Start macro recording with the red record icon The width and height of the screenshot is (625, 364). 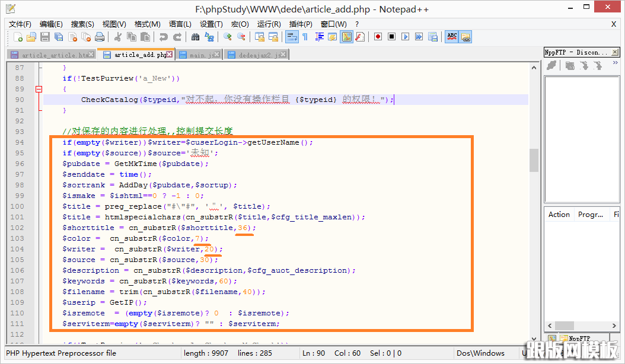(378, 36)
